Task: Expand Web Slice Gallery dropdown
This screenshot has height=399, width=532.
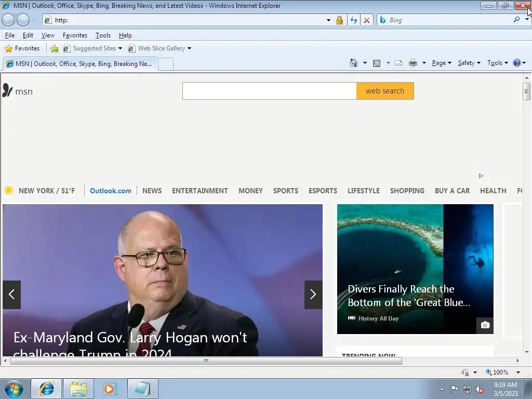Action: click(x=189, y=48)
